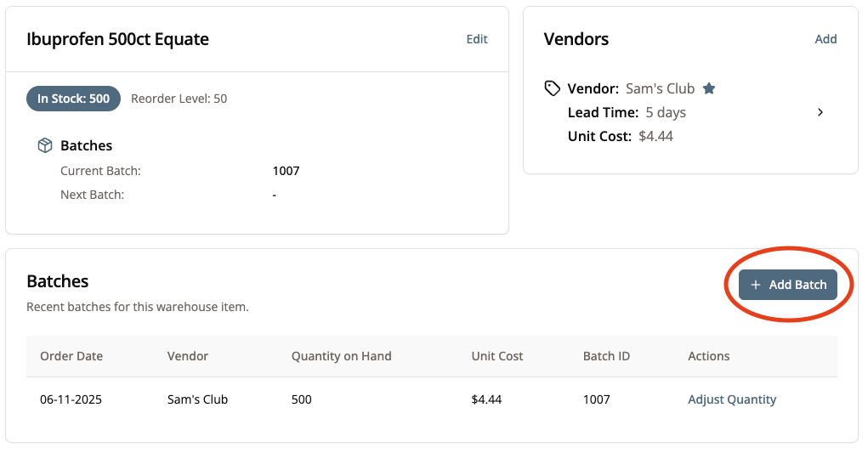Viewport: 868px width, 453px height.
Task: Sort by Order Date column header
Action: pyautogui.click(x=71, y=356)
